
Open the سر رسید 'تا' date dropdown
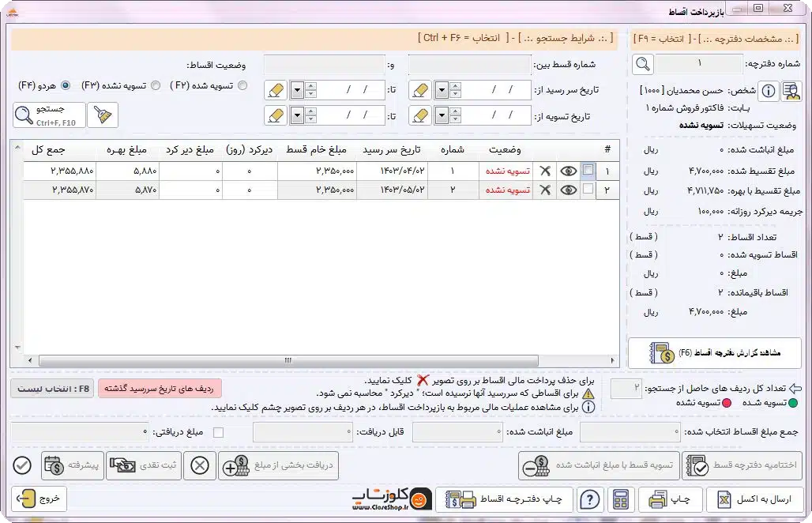click(x=297, y=90)
